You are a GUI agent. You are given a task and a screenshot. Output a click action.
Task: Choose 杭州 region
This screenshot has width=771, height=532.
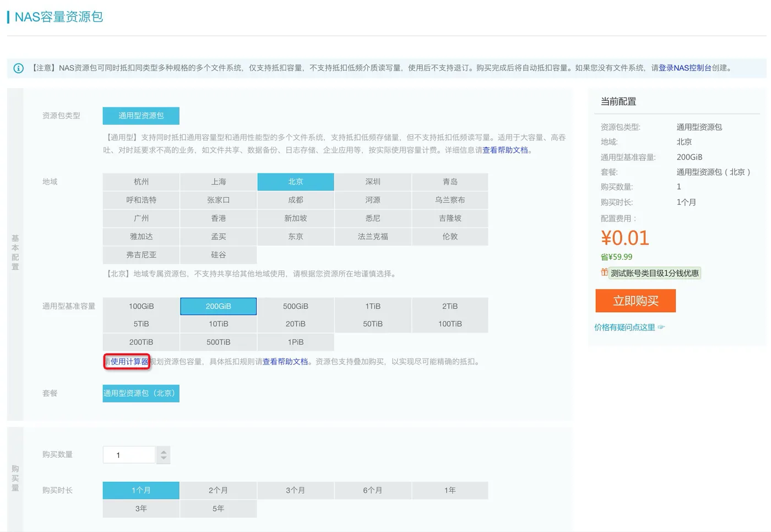(141, 182)
